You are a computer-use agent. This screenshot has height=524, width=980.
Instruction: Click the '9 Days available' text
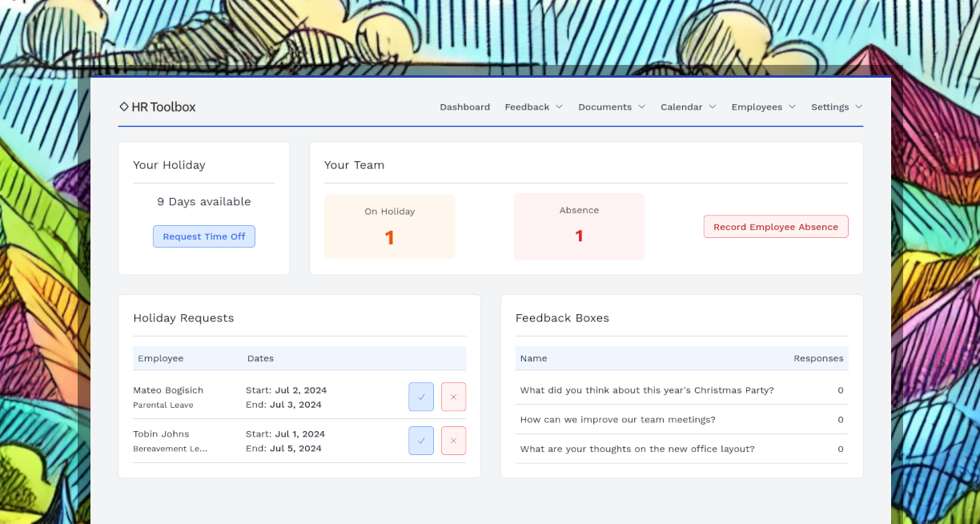tap(204, 202)
